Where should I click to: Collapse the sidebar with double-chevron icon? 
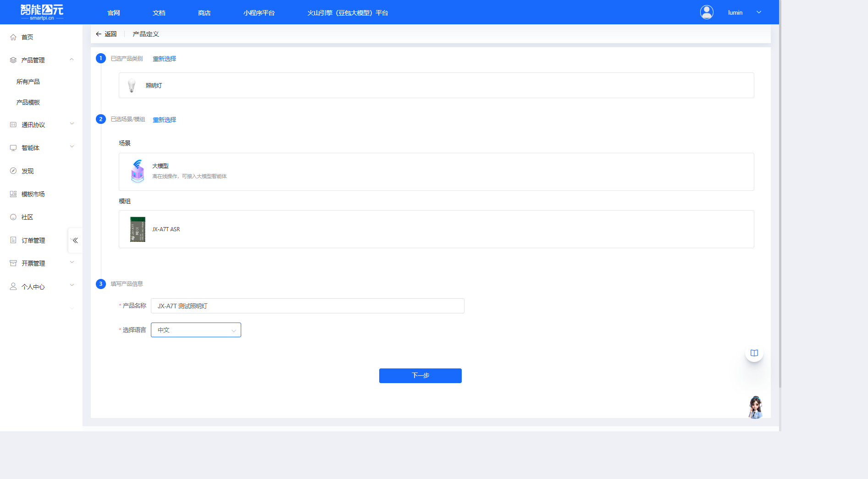[x=75, y=240]
